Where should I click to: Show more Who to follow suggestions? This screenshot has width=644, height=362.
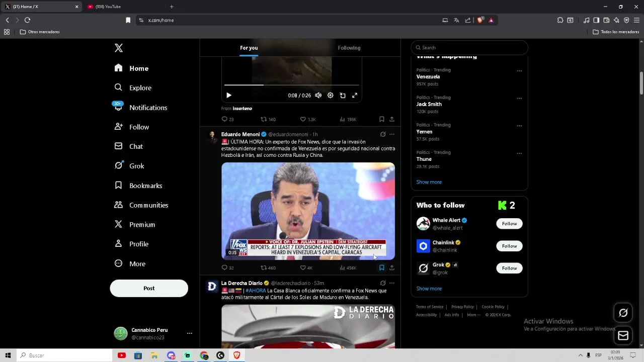(429, 289)
